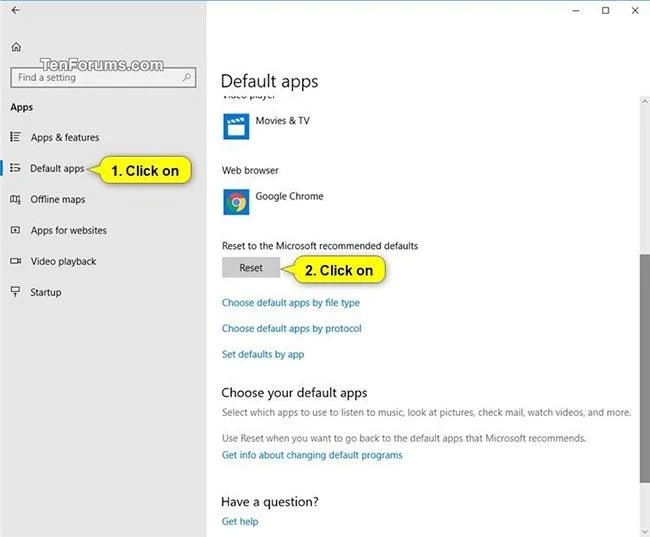Screen dimensions: 650x537
Task: Change web browser from Google Chrome
Action: click(273, 202)
